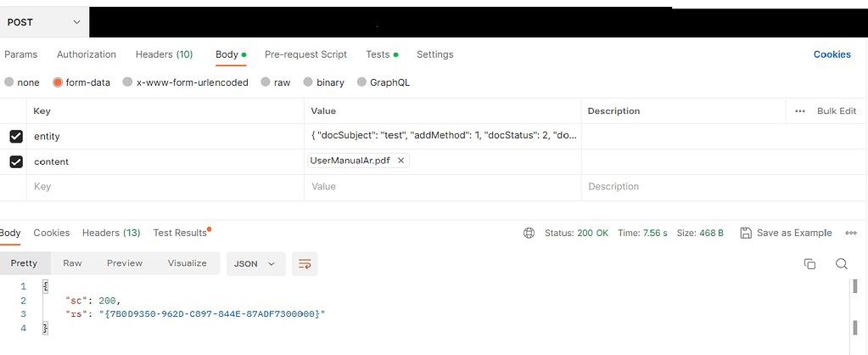Select the raw body type radio
Screen dimensions: 868x355
tap(266, 82)
